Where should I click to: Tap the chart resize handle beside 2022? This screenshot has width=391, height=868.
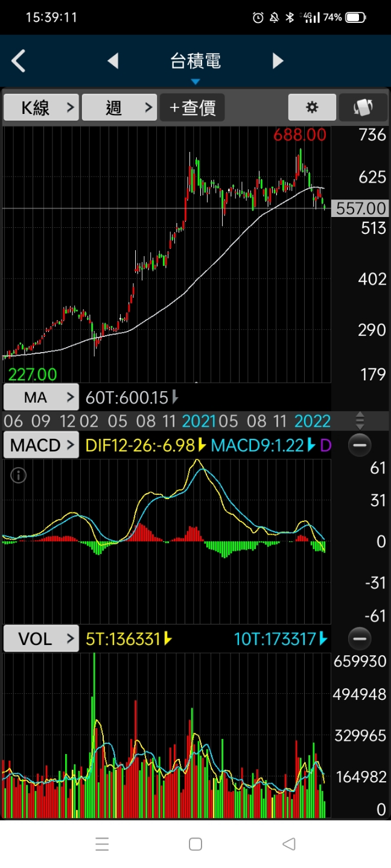click(x=360, y=420)
